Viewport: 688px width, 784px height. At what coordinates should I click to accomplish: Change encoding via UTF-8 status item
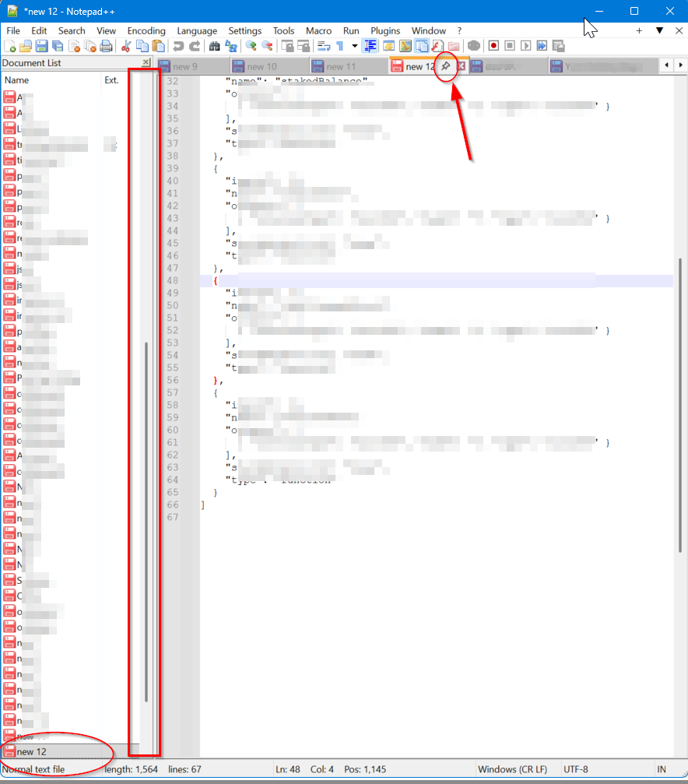pyautogui.click(x=576, y=768)
